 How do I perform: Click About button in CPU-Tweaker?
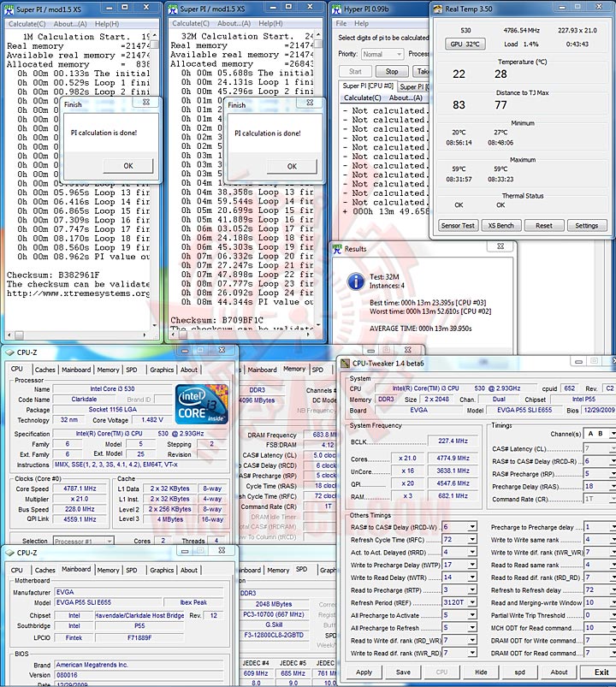click(x=559, y=672)
